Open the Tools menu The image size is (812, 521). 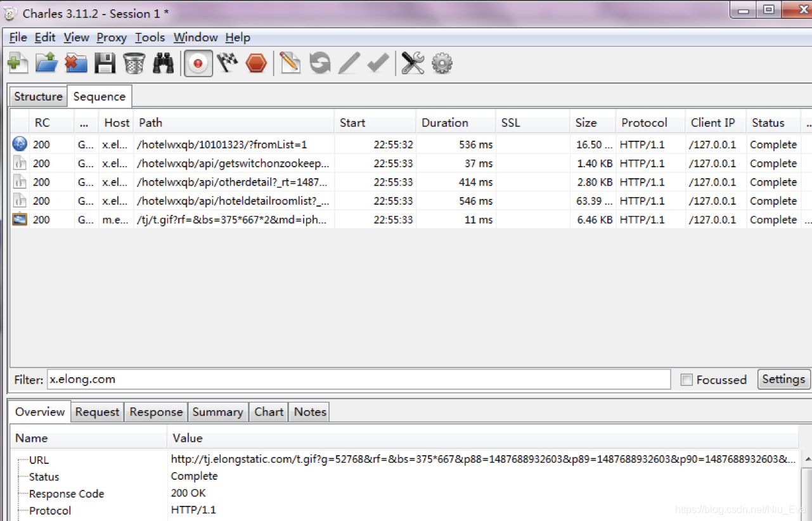pos(150,37)
